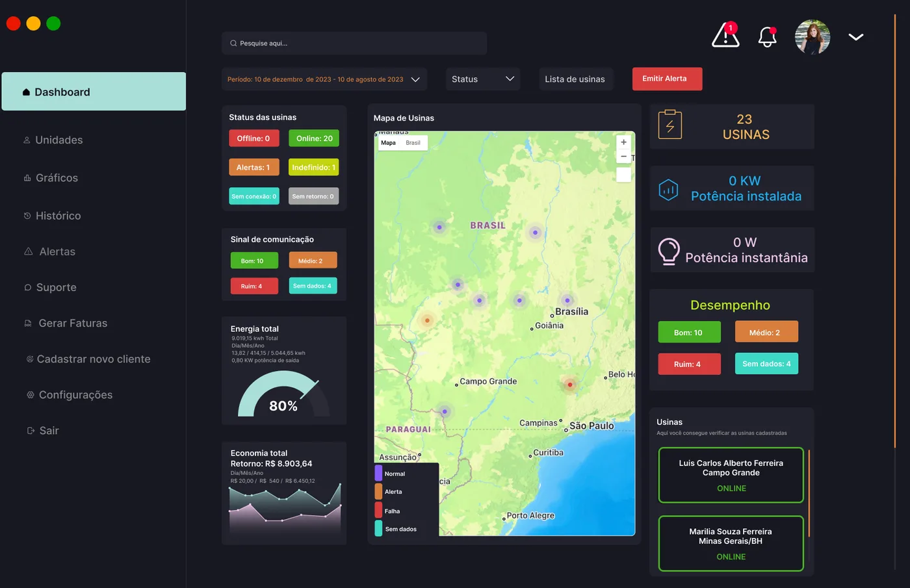Click the Usinas list scrollbar
Image resolution: width=910 pixels, height=588 pixels.
point(809,493)
